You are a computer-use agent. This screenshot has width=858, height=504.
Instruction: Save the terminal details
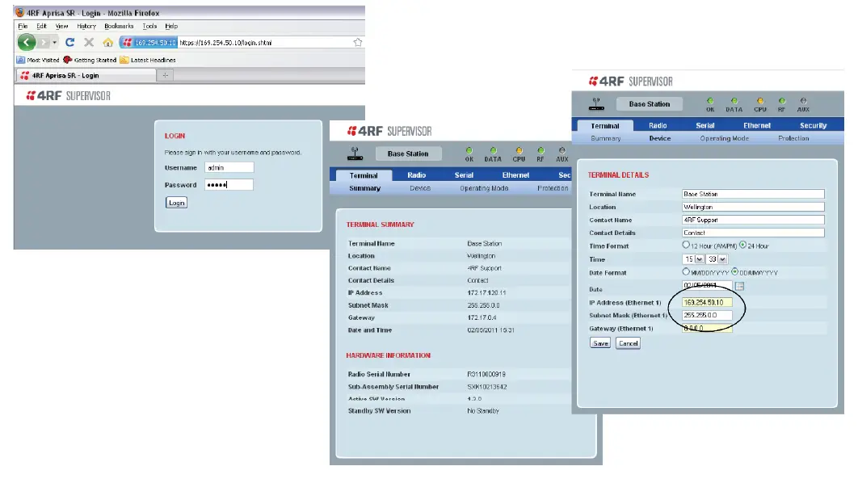[x=600, y=343]
